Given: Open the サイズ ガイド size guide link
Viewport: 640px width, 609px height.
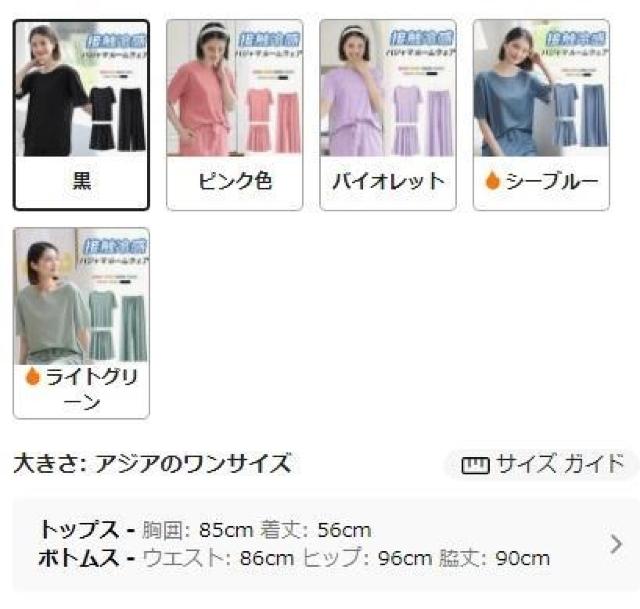Looking at the screenshot, I should pos(541,465).
